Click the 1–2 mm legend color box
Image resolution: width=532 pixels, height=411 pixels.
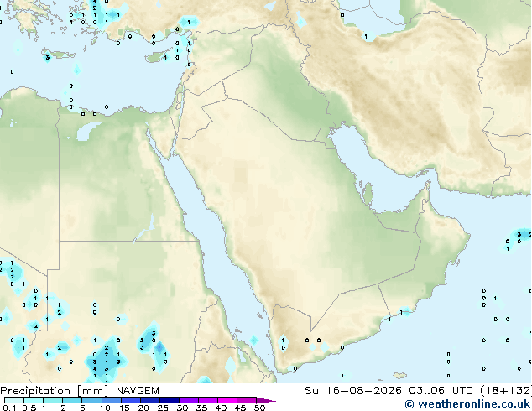(53, 400)
